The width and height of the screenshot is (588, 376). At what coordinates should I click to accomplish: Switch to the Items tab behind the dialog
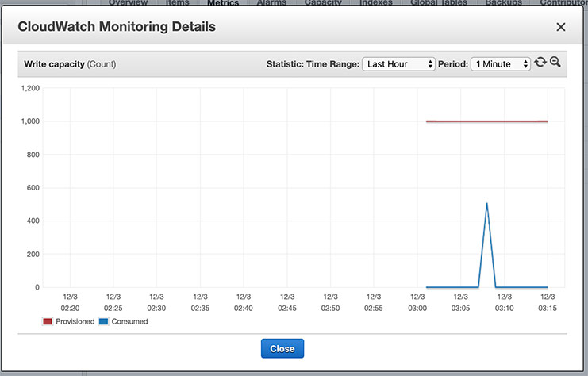click(x=178, y=2)
